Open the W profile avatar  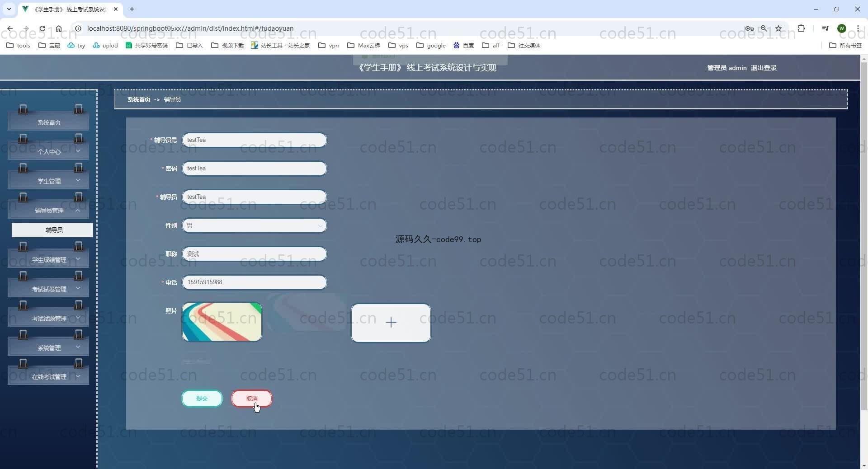(x=841, y=28)
